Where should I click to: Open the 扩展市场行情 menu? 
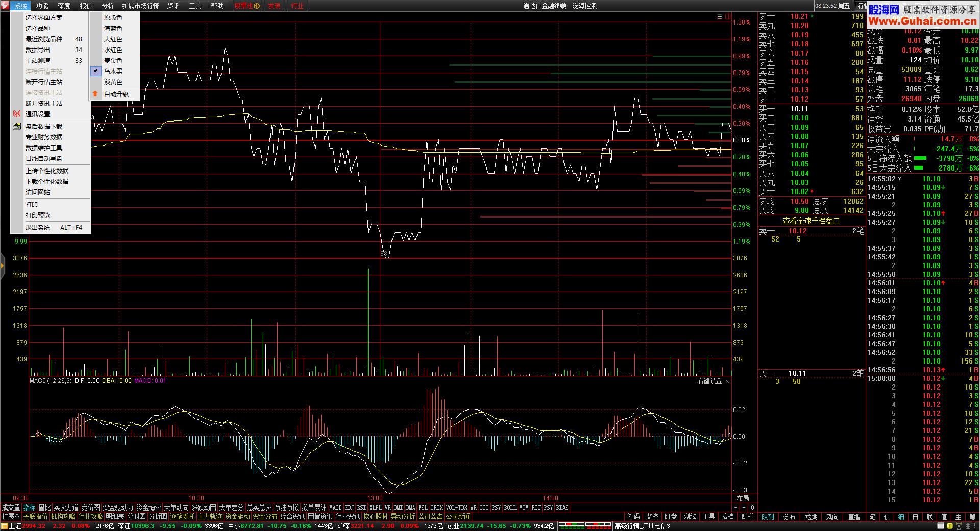click(x=140, y=6)
